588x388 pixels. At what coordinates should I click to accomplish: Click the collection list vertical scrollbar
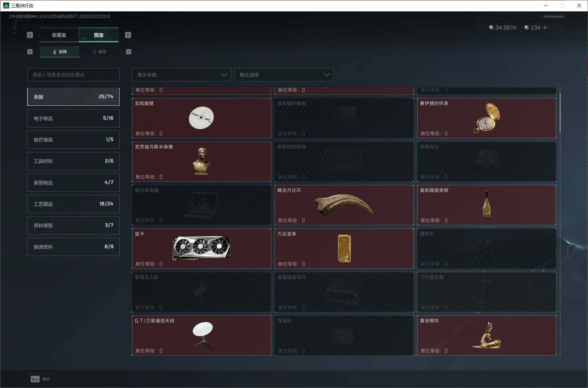click(x=560, y=112)
